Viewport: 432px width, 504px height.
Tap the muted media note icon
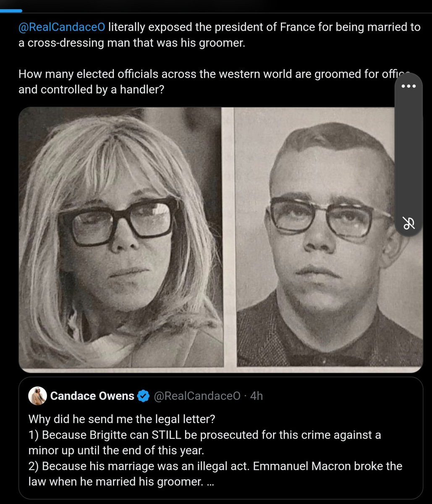(x=408, y=224)
